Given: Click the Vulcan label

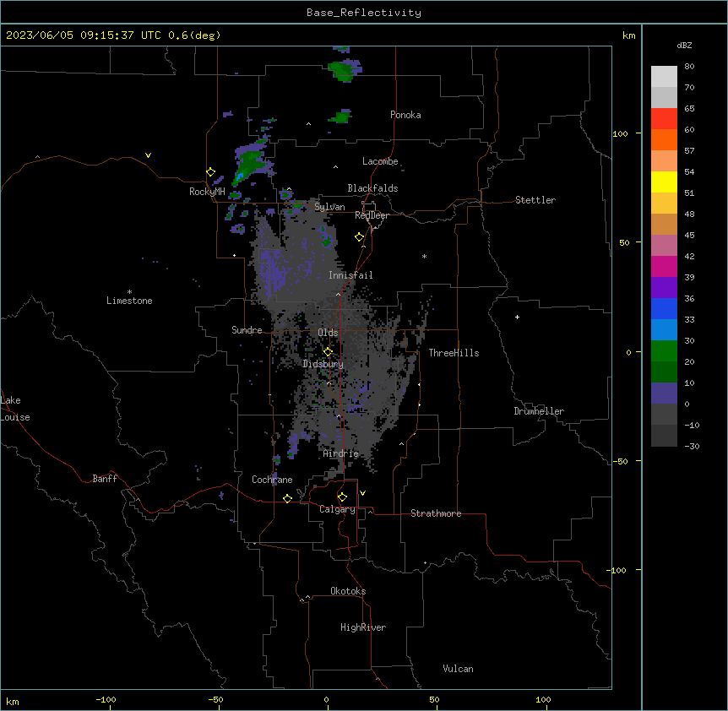Looking at the screenshot, I should tap(459, 669).
